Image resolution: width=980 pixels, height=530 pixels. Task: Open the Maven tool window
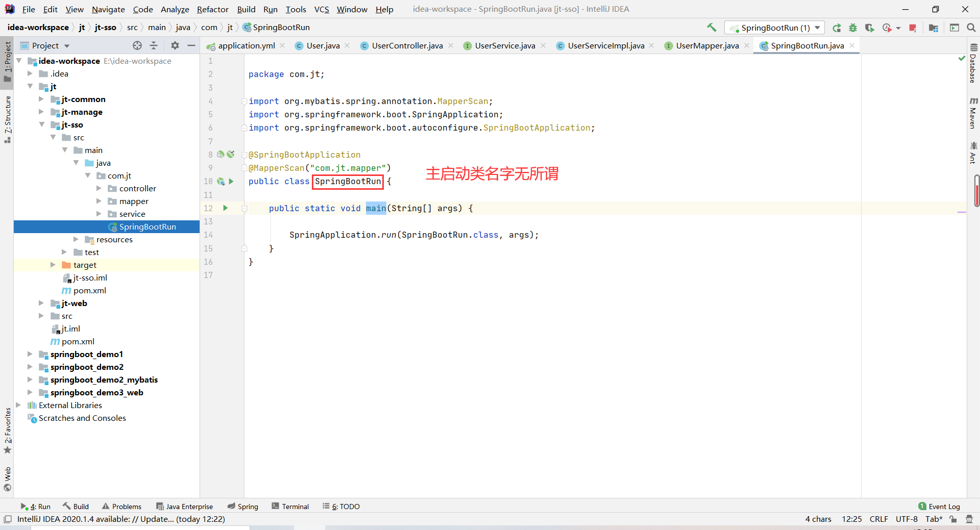tap(973, 113)
